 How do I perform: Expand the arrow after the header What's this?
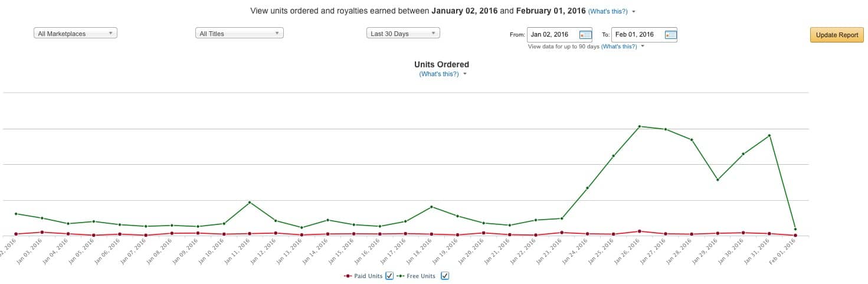click(x=634, y=11)
